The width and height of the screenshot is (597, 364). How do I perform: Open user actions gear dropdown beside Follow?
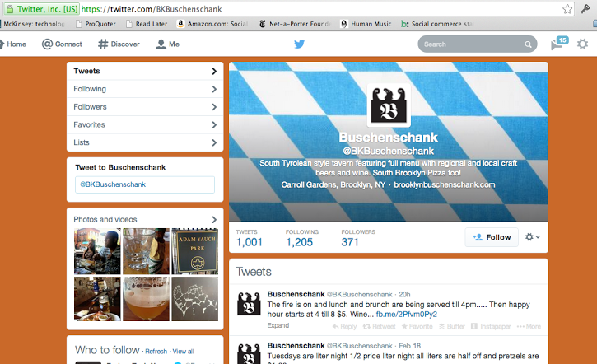(533, 237)
